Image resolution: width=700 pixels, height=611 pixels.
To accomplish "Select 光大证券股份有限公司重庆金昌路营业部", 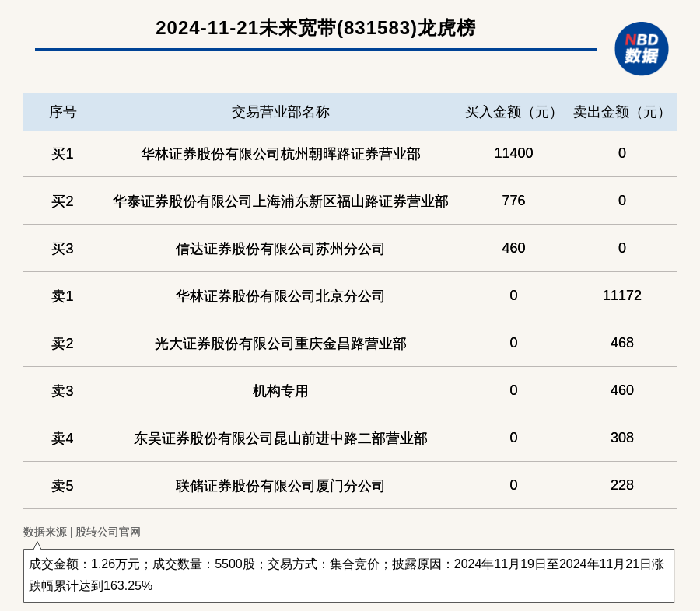I will coord(280,344).
